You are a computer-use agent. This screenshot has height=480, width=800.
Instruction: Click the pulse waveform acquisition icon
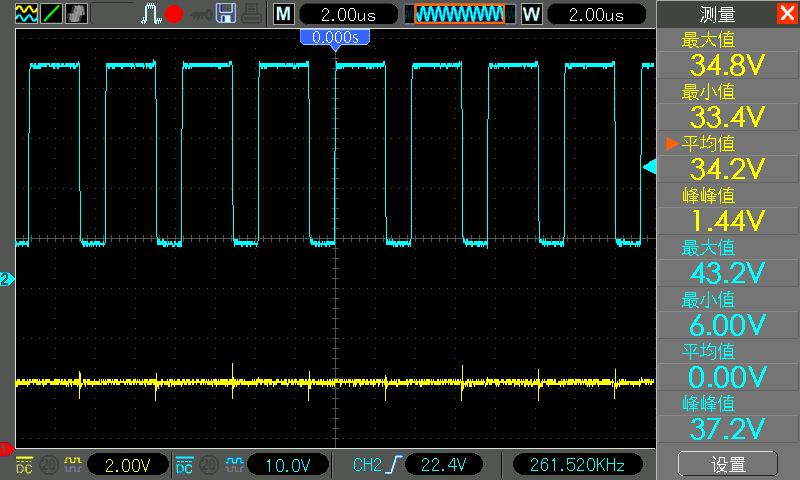[x=151, y=14]
